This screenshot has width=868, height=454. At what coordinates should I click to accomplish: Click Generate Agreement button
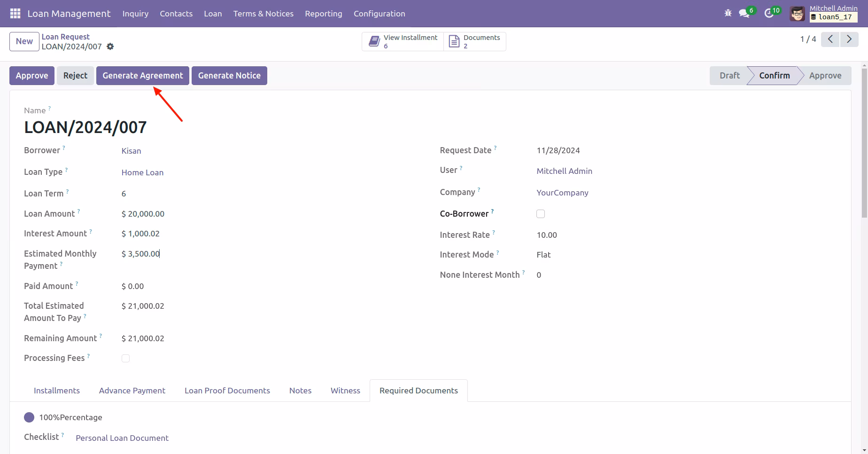(x=143, y=76)
